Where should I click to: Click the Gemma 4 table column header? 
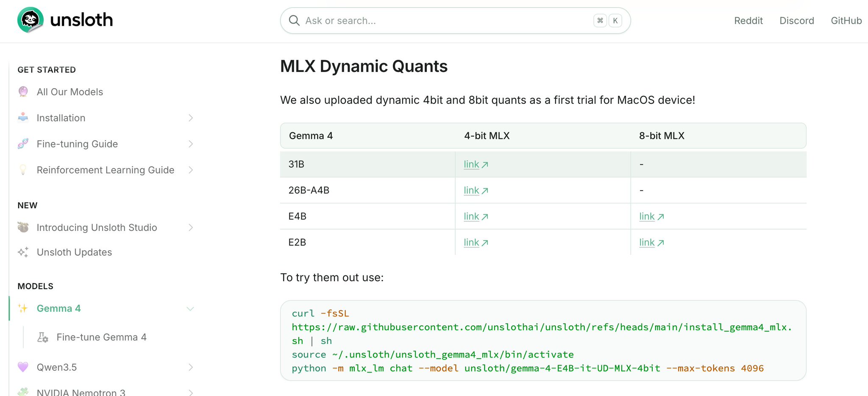[311, 136]
